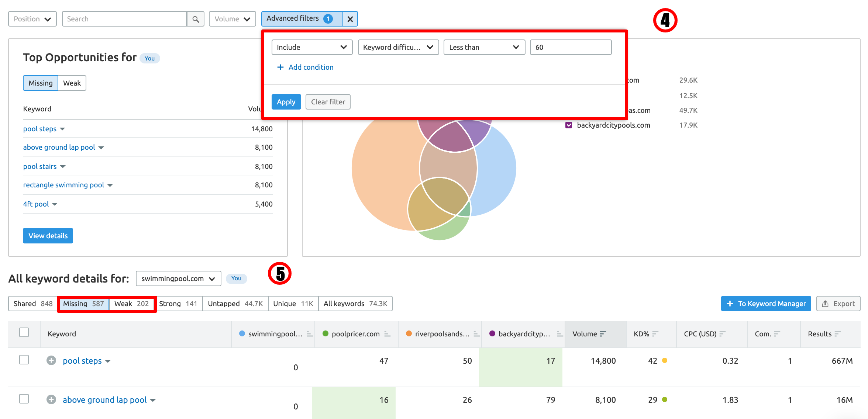This screenshot has height=419, width=868.
Task: Switch to the Weak 202 tab
Action: click(x=132, y=303)
